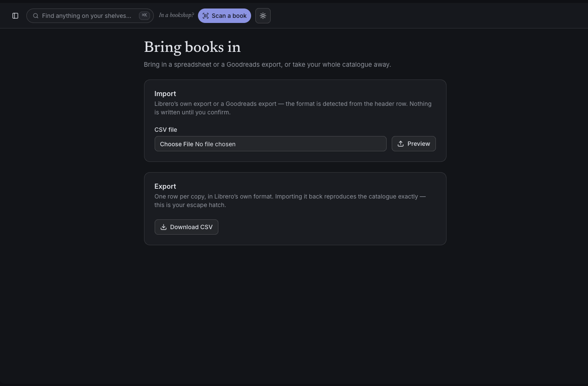Click the 'escape hatch' export description
The height and width of the screenshot is (386, 588).
(x=290, y=201)
